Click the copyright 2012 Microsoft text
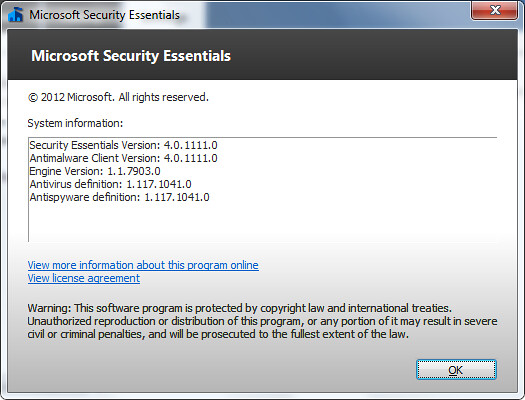Image resolution: width=525 pixels, height=400 pixels. point(118,97)
